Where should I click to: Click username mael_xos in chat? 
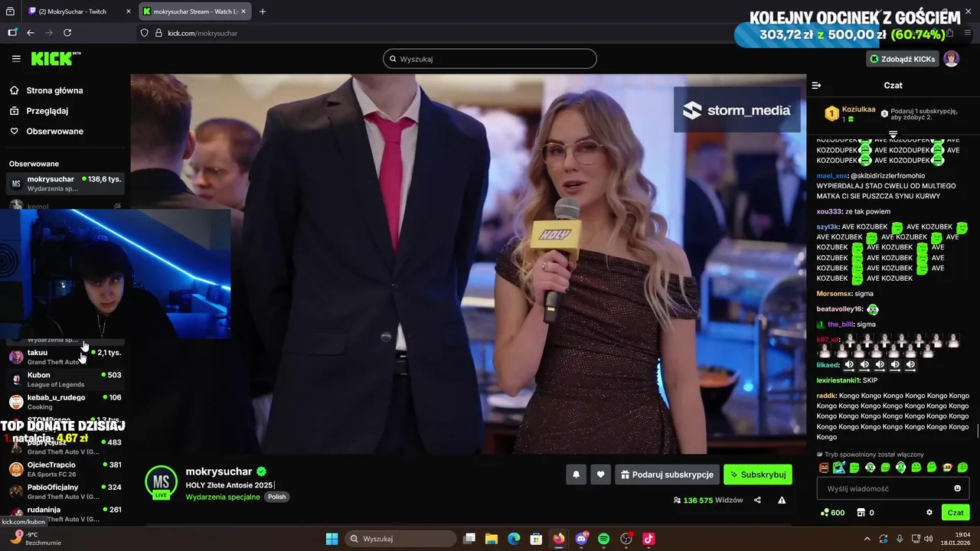(x=832, y=176)
